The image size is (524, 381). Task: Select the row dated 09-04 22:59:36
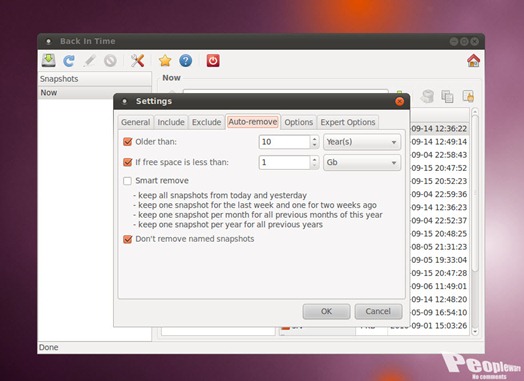439,195
